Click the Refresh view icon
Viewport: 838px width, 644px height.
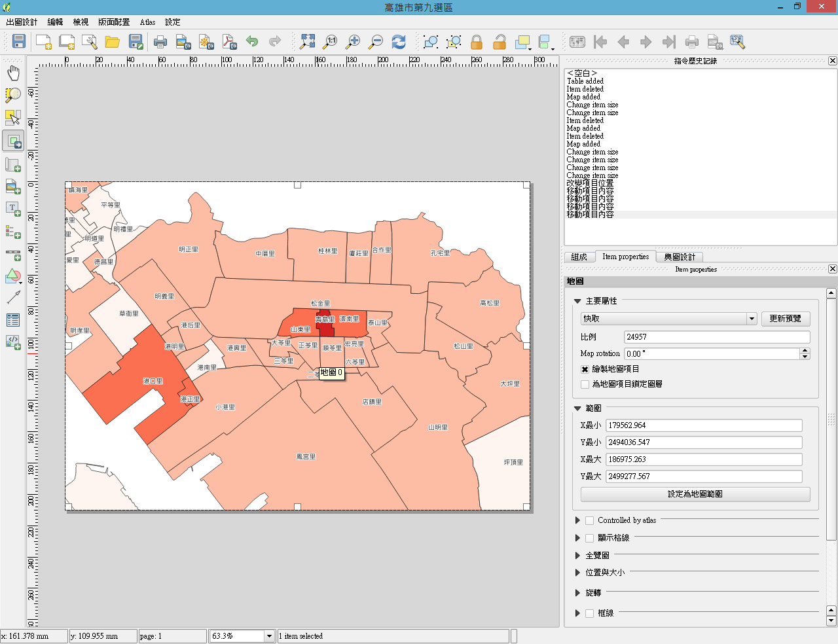click(398, 42)
